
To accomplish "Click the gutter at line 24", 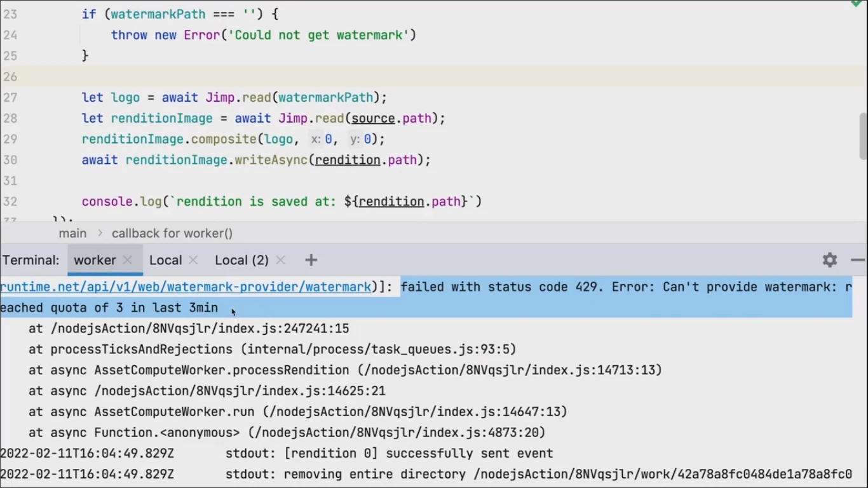I will pyautogui.click(x=10, y=35).
